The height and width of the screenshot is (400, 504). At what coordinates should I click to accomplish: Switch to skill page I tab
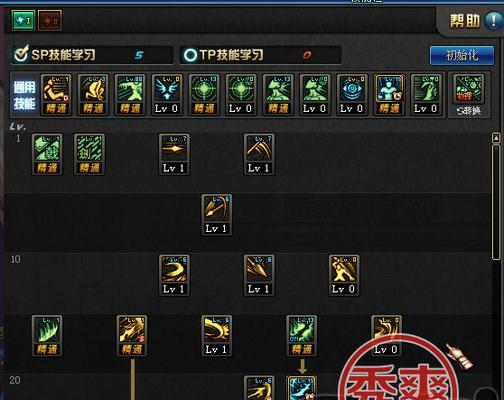coord(23,21)
